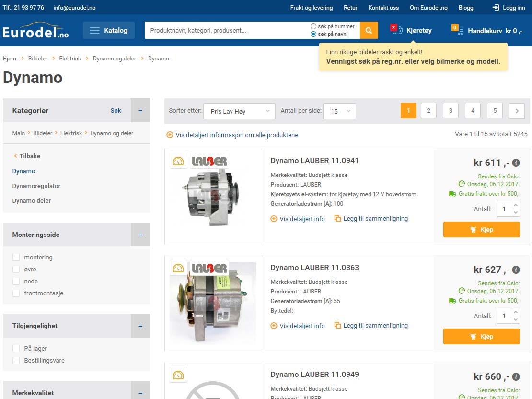
Task: Click the info@eurodel.no email link
Action: [74, 8]
